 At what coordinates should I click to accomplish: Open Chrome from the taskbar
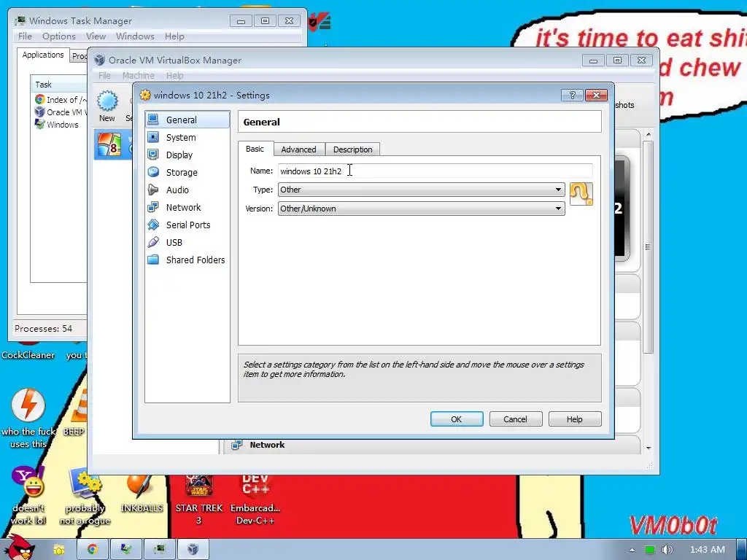92,550
